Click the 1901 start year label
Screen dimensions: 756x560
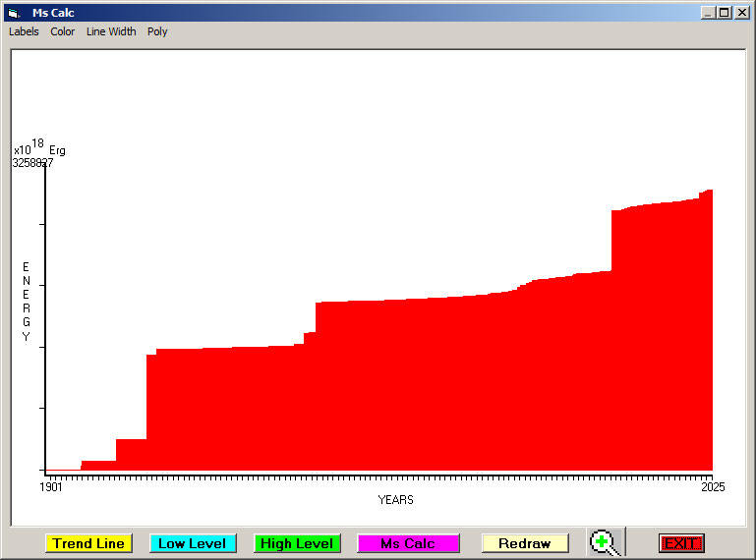pos(51,486)
